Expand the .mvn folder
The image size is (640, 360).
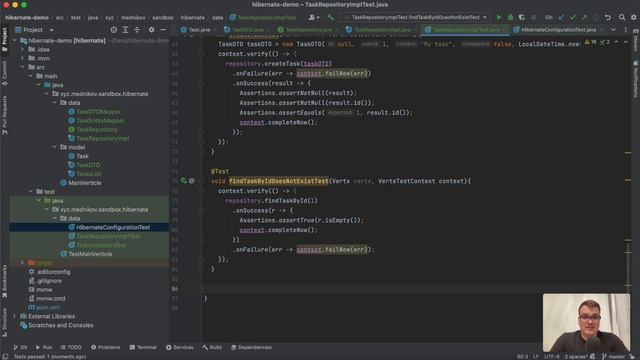point(22,58)
